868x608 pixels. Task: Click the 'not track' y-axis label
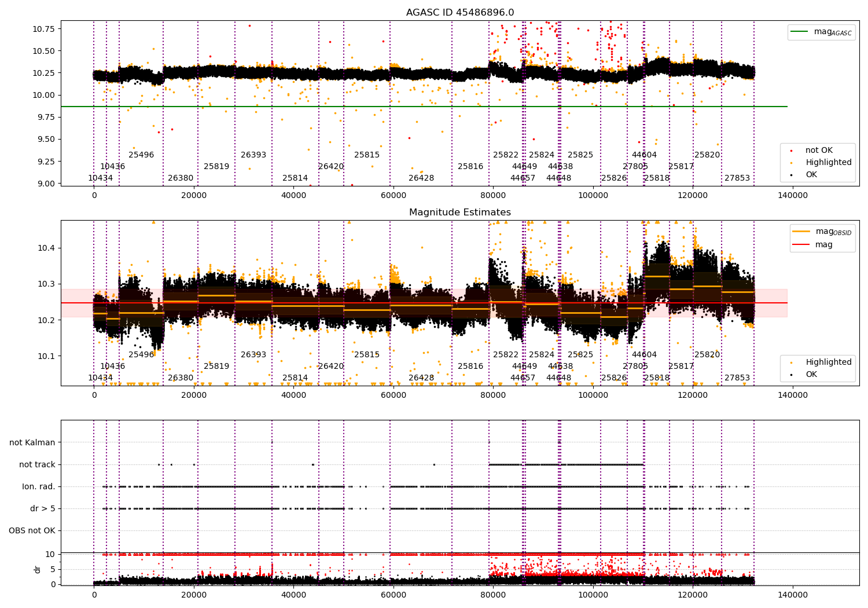(37, 464)
